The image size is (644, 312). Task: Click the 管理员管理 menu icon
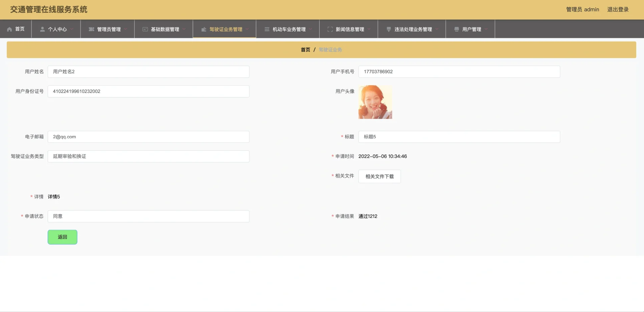pyautogui.click(x=91, y=30)
